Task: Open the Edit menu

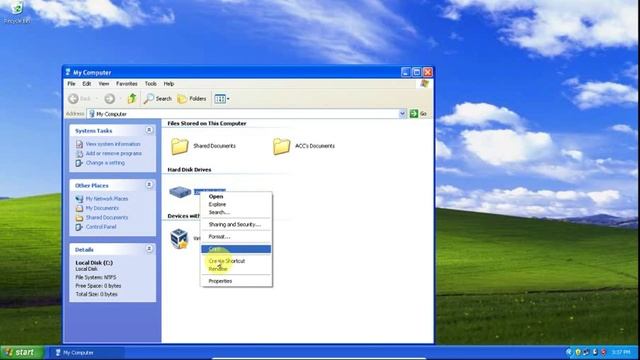Action: [x=87, y=84]
